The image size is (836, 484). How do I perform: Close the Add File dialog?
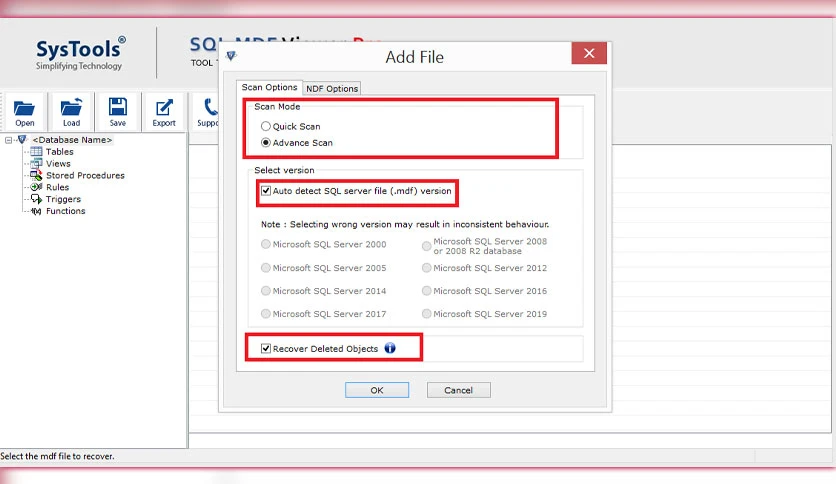pos(589,53)
